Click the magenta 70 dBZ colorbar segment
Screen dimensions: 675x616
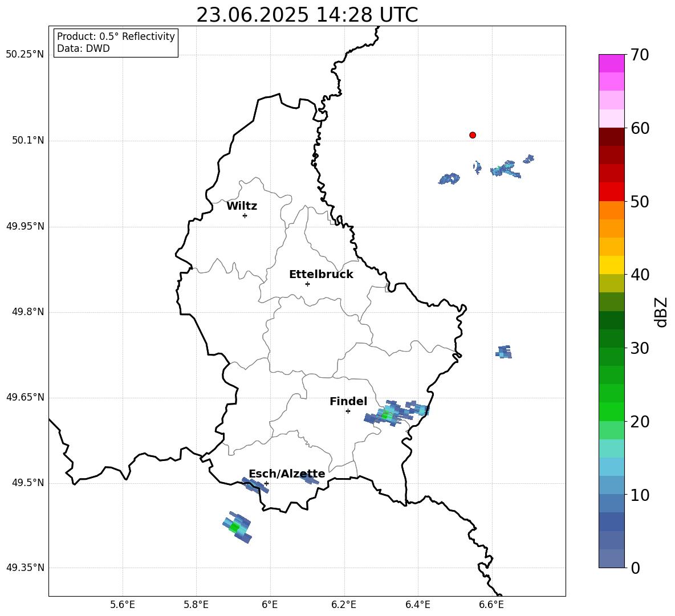pos(611,63)
